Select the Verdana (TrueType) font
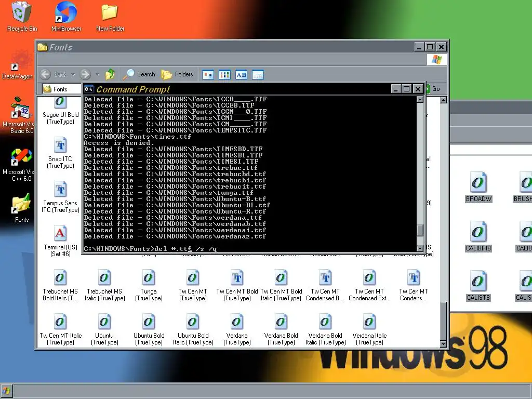The height and width of the screenshot is (399, 532). click(x=237, y=329)
